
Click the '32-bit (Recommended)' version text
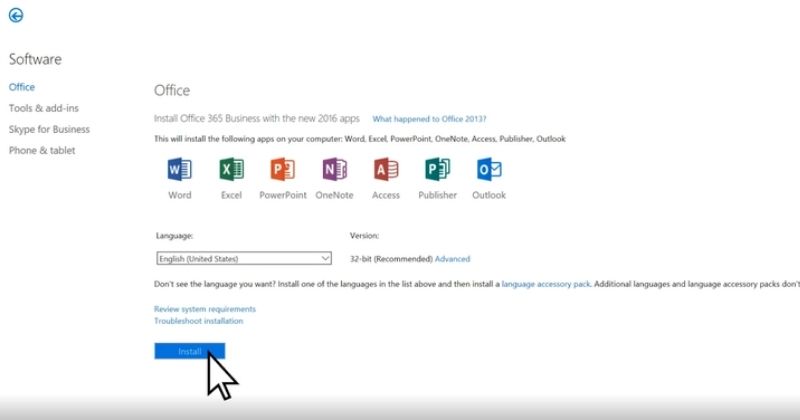391,259
